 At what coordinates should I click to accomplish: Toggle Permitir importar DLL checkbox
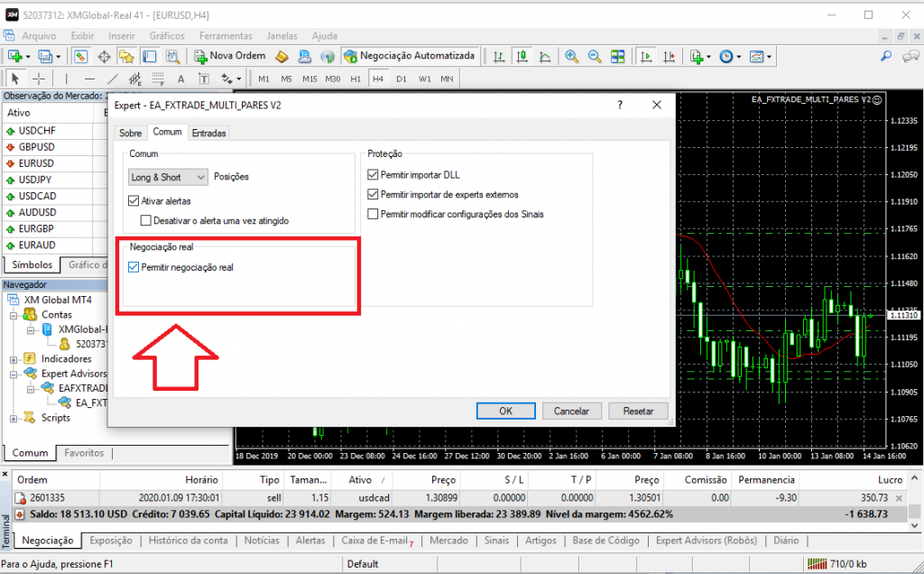coord(373,174)
